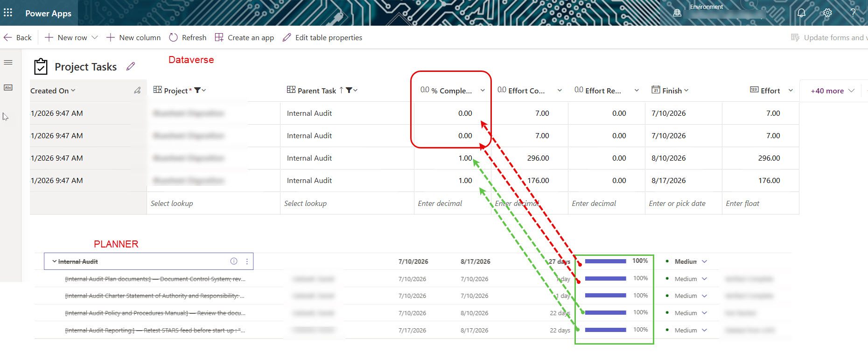Open the info icon on Internal Audit row
Viewport: 868px width, 353px height.
tap(234, 261)
